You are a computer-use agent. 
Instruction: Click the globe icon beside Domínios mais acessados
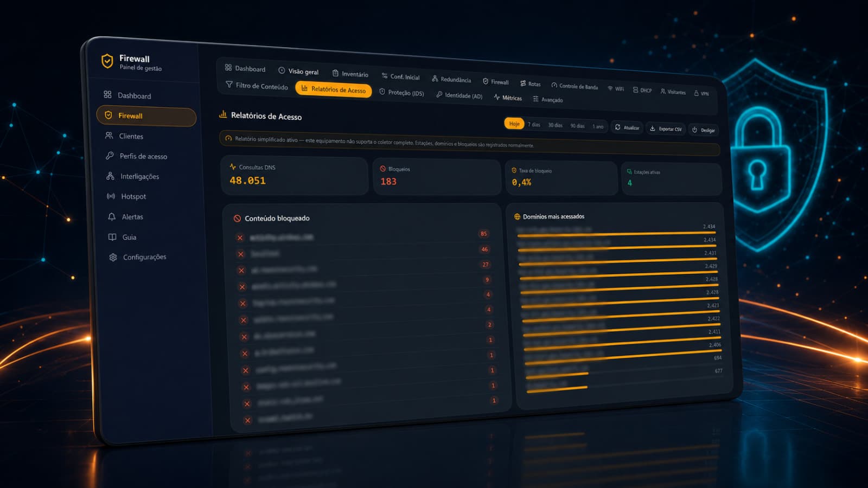tap(517, 216)
